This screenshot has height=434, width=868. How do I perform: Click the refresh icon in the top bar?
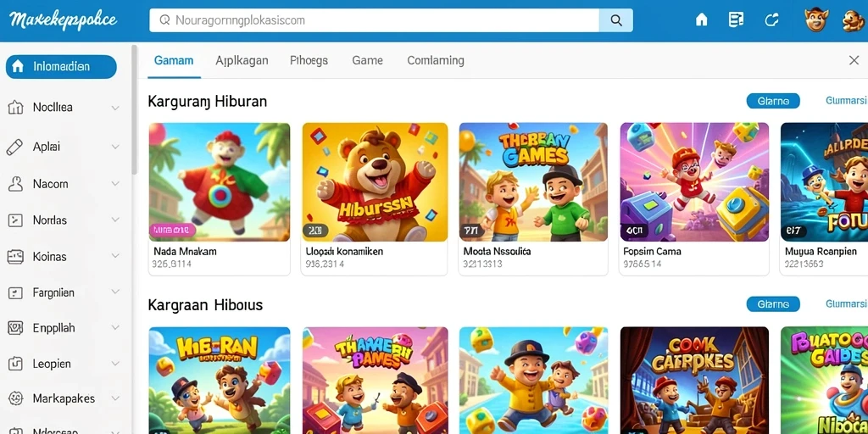coord(771,20)
